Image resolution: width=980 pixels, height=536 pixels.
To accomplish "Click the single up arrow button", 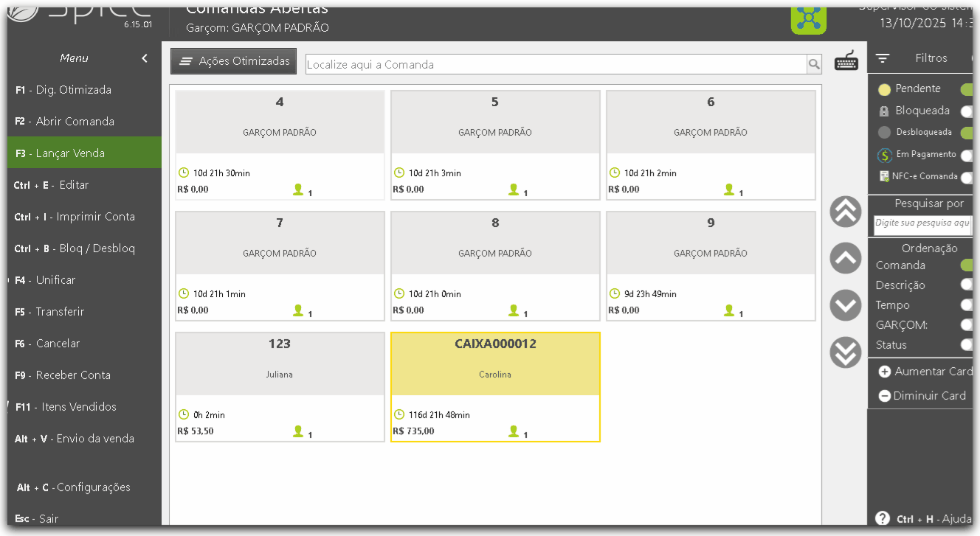I will 846,258.
